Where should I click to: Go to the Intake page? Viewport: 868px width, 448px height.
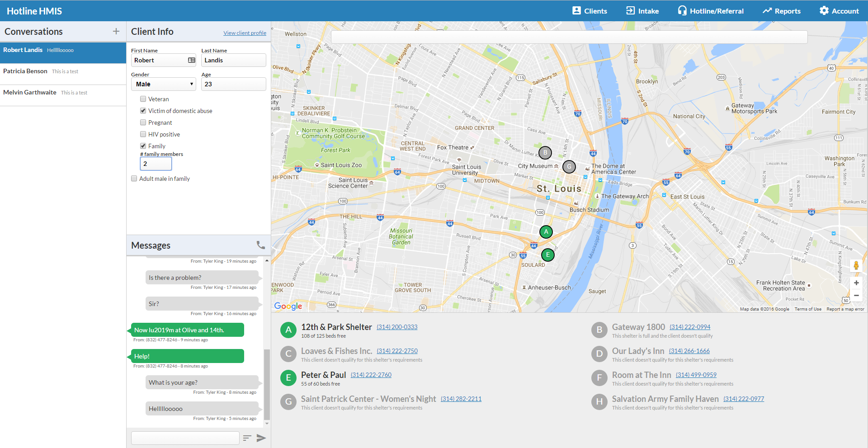click(642, 11)
